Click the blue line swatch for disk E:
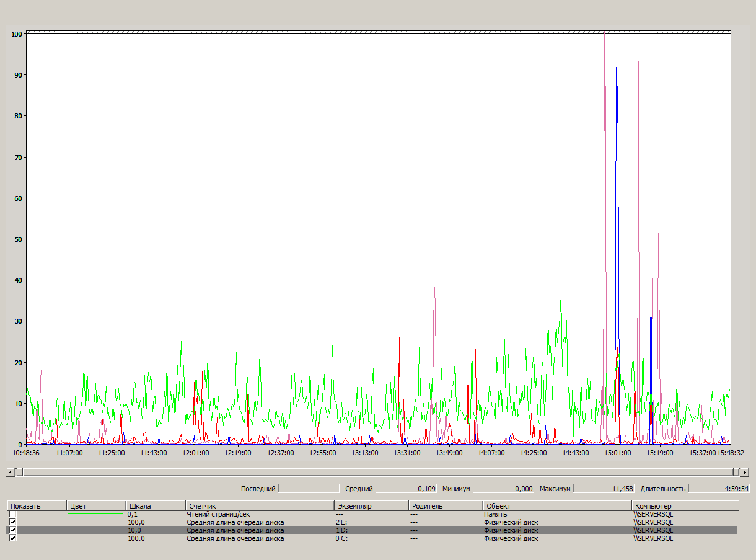The image size is (756, 560). tap(95, 522)
